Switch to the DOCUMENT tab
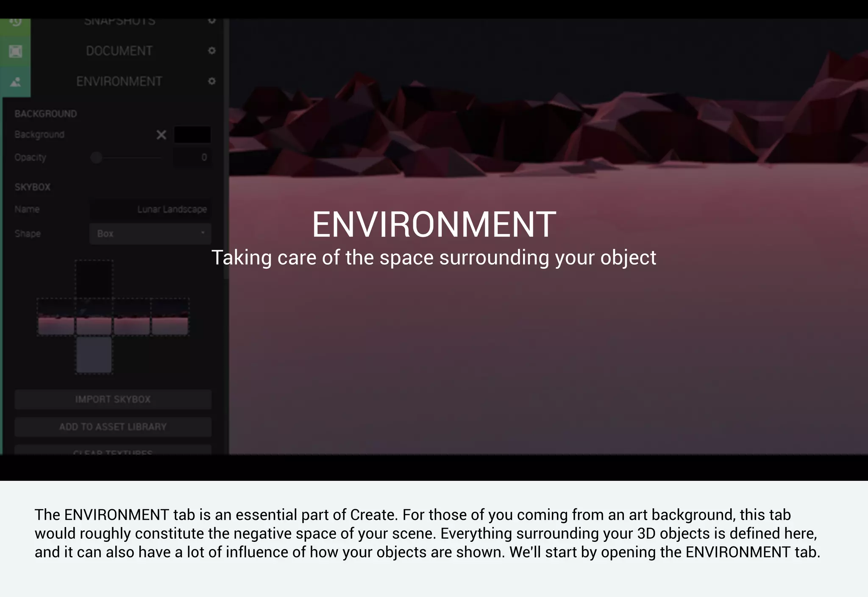 coord(119,51)
